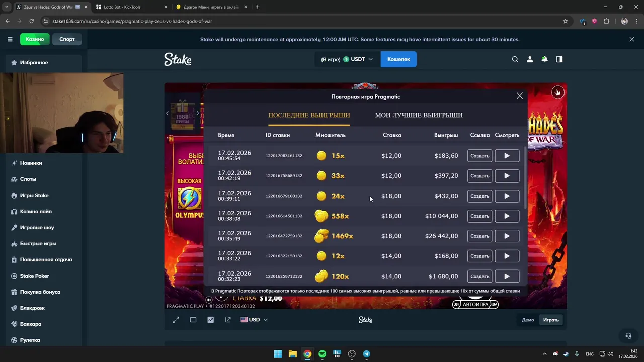
Task: Create link for the 15x win
Action: (x=479, y=156)
